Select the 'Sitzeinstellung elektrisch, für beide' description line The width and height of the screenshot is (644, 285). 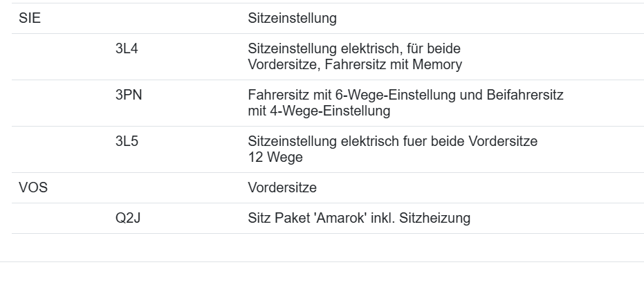coord(354,49)
